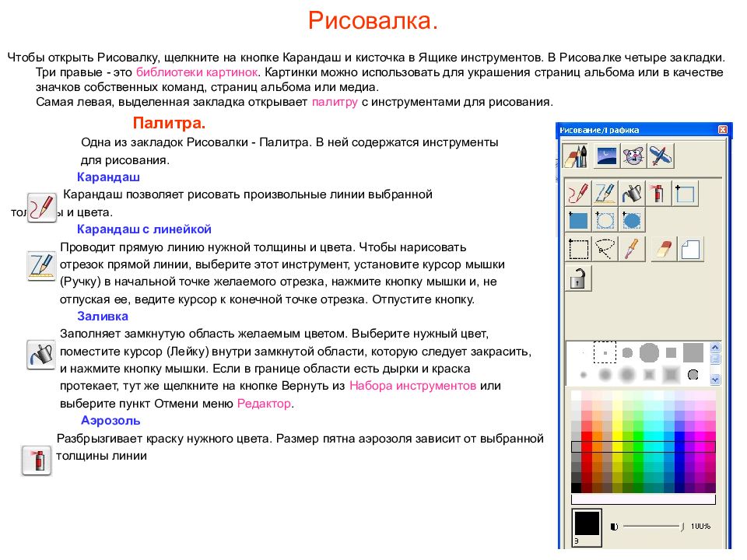Click the middle brush list scroll button
The height and width of the screenshot is (560, 747).
pos(715,359)
